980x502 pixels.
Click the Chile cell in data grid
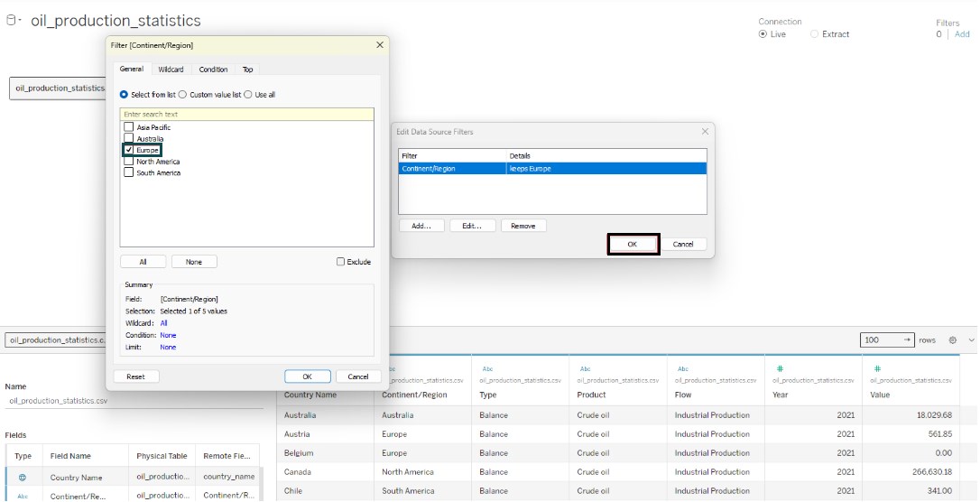point(325,491)
